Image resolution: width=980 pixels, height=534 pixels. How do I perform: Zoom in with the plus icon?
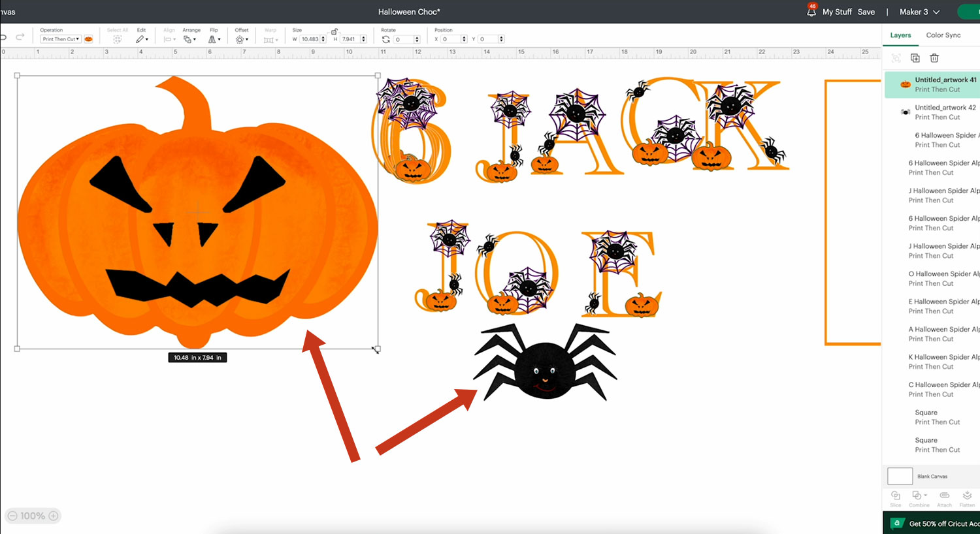click(54, 516)
